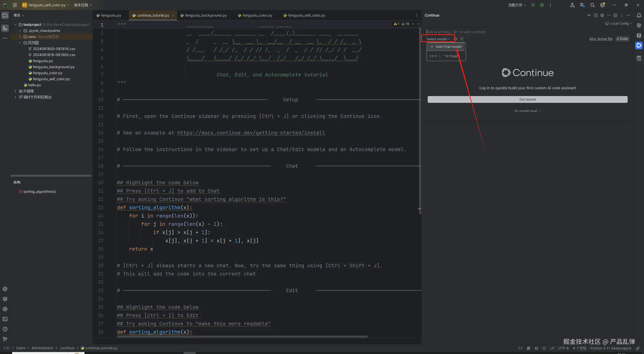Click the green Run button in toolbar
The width and height of the screenshot is (644, 354).
[533, 5]
